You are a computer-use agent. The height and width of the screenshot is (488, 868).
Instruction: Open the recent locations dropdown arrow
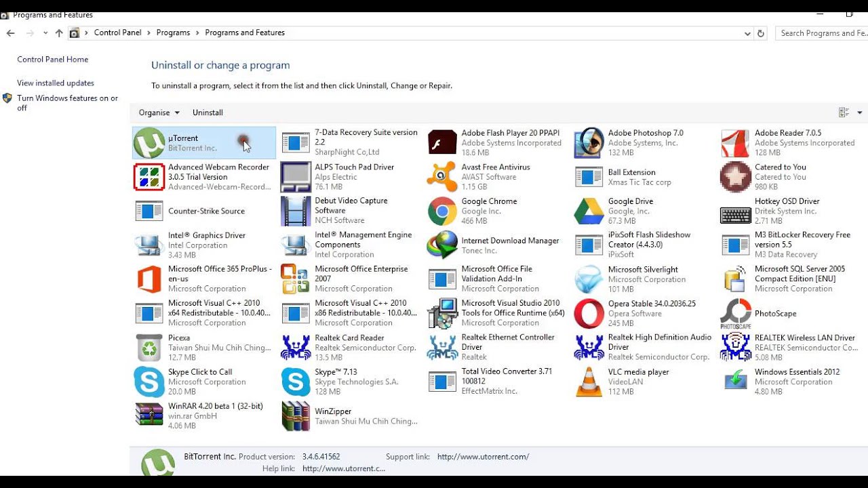pyautogui.click(x=45, y=33)
